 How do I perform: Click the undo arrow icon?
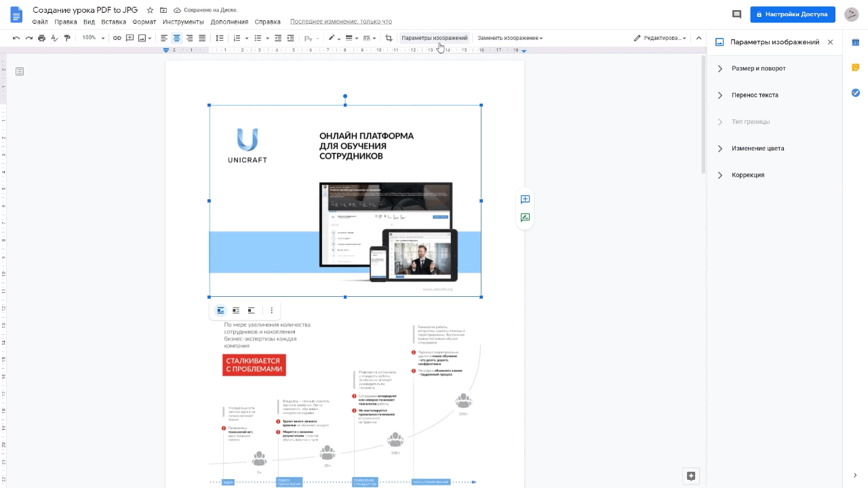[16, 38]
